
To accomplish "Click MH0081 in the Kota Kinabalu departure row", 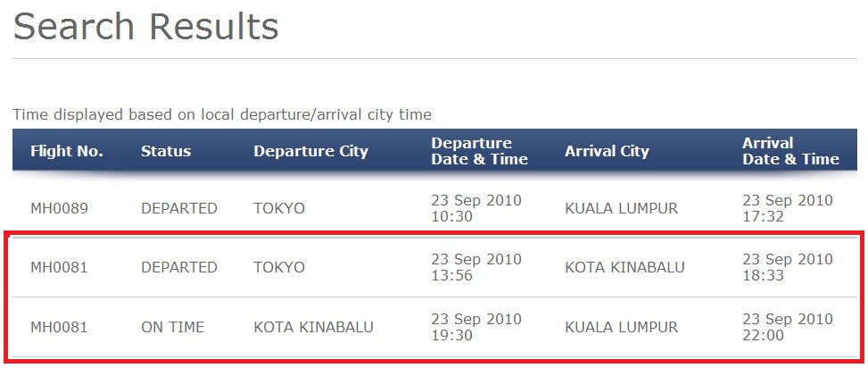I will [x=59, y=328].
